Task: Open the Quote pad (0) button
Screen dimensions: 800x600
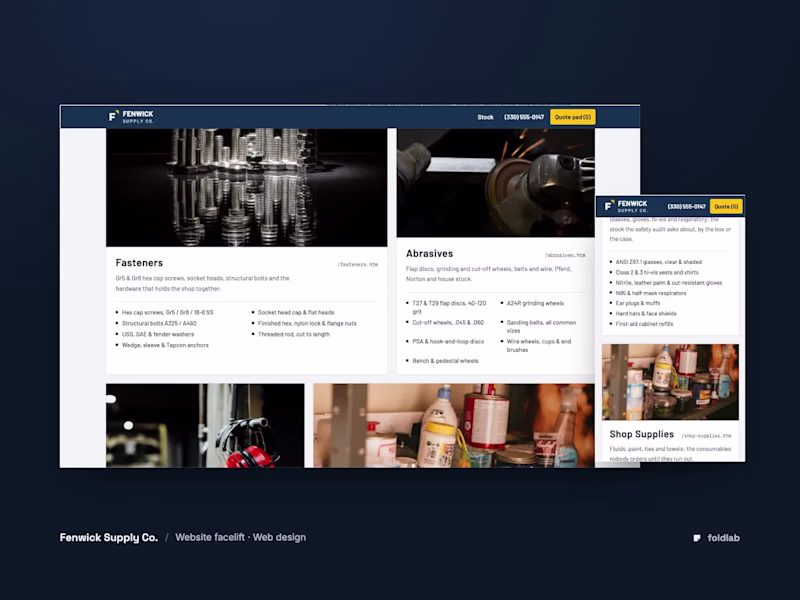Action: [572, 117]
